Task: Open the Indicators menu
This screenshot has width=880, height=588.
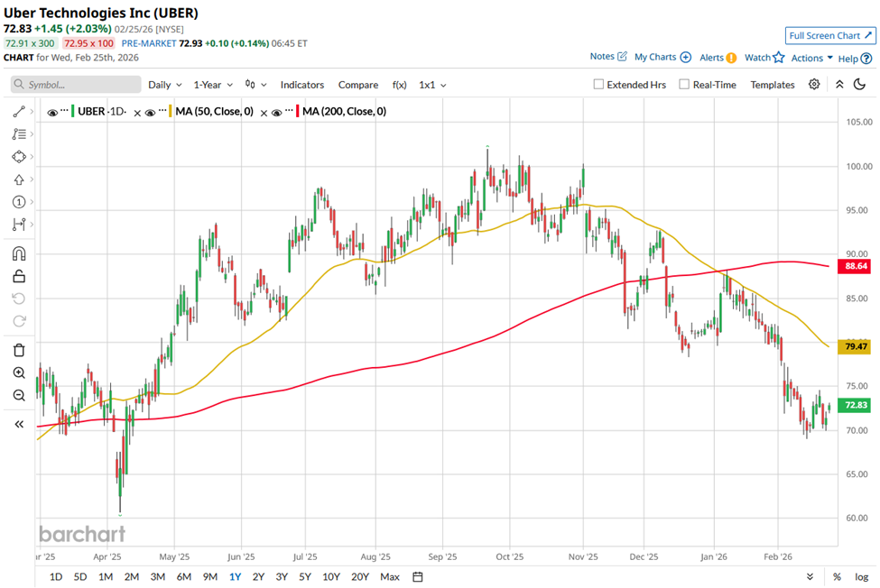Action: click(x=301, y=85)
